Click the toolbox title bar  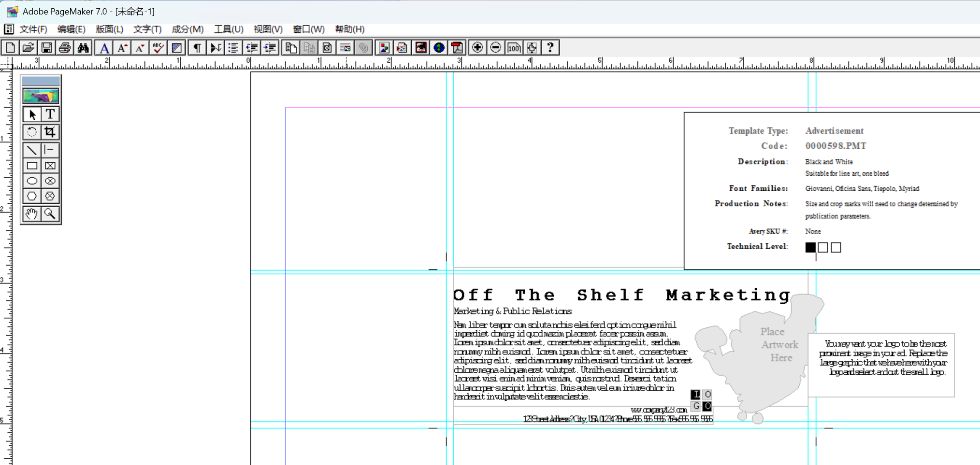(x=41, y=81)
